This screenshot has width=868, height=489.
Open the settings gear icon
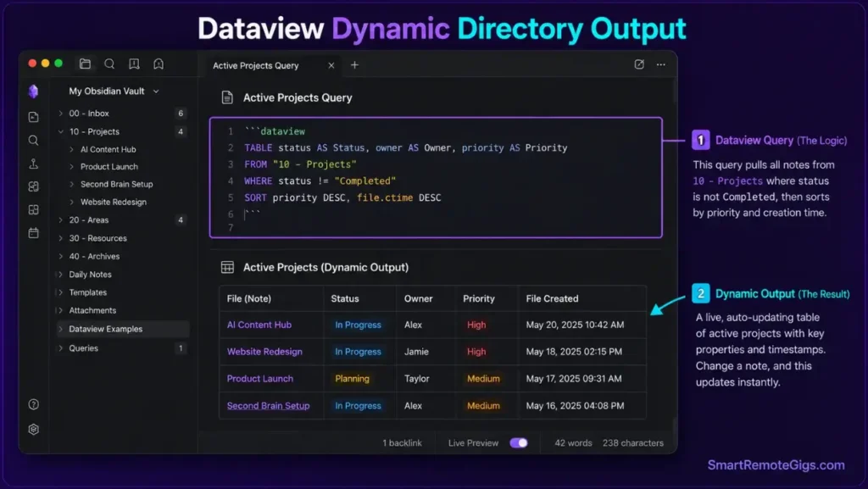34,430
